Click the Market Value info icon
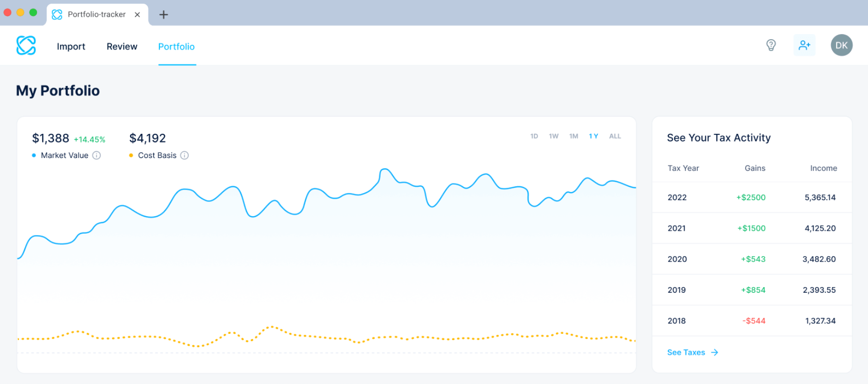Screen dimensions: 868x384 click(97, 155)
